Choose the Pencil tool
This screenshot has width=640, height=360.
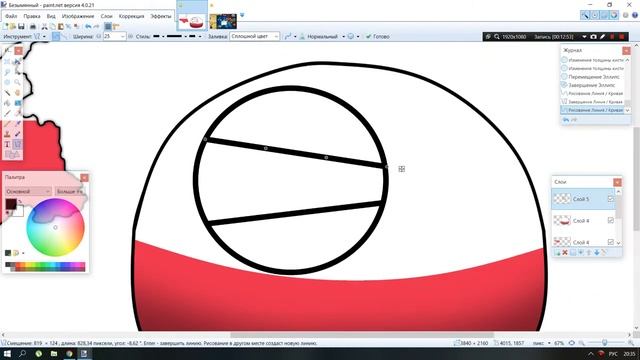tap(7, 124)
